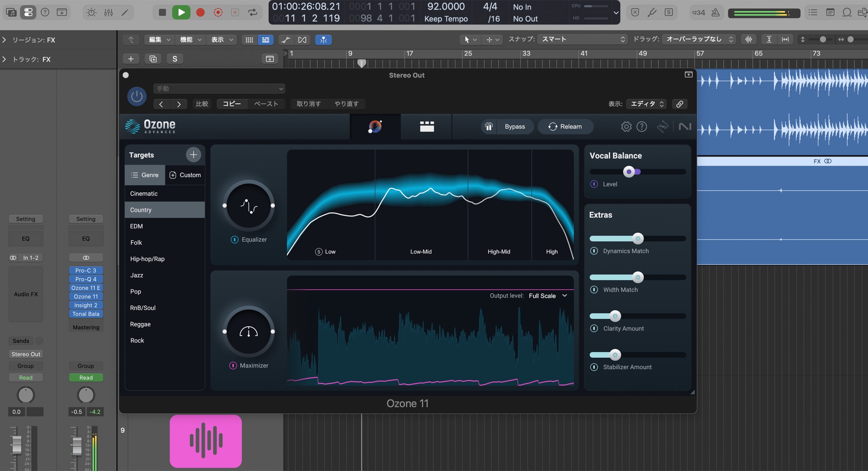The image size is (868, 471).
Task: Open the 表示 エディタ dropdown
Action: (x=647, y=104)
